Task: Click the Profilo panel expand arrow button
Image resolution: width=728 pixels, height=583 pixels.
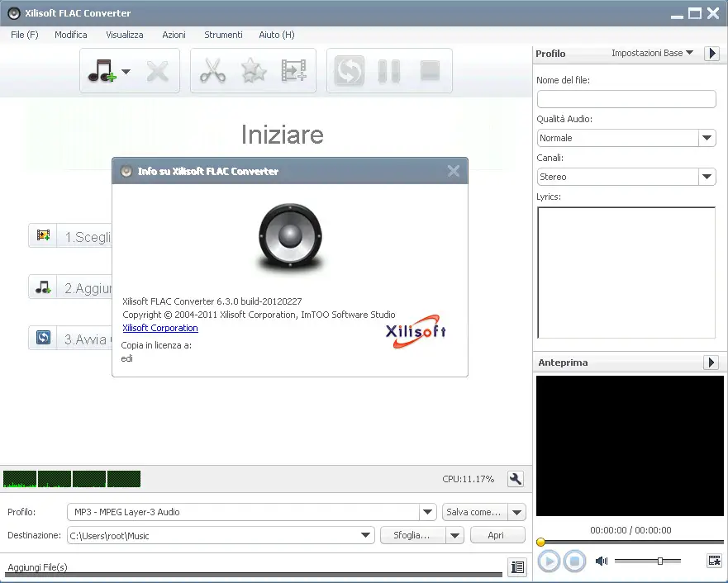Action: 711,54
